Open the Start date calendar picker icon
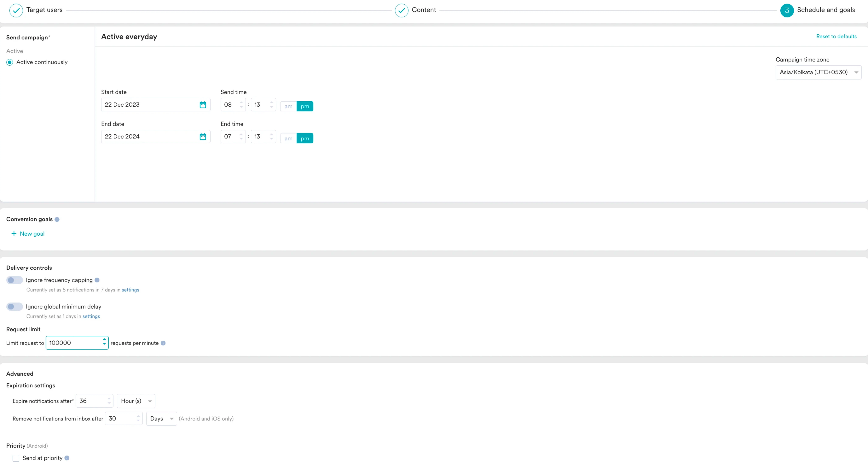 (203, 105)
